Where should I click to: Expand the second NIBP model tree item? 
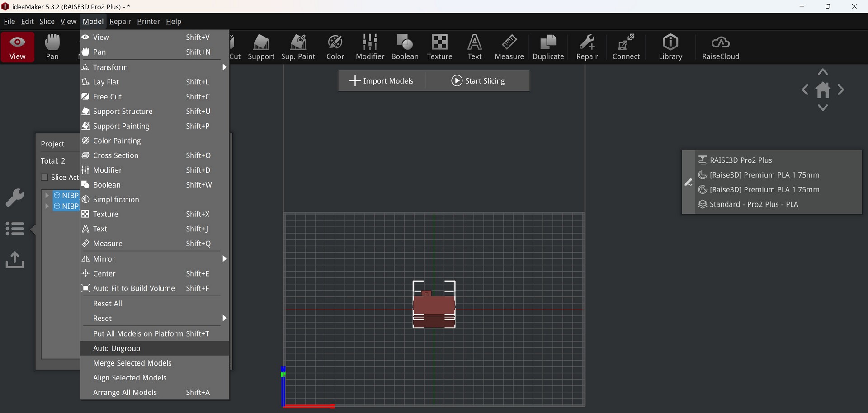(47, 206)
